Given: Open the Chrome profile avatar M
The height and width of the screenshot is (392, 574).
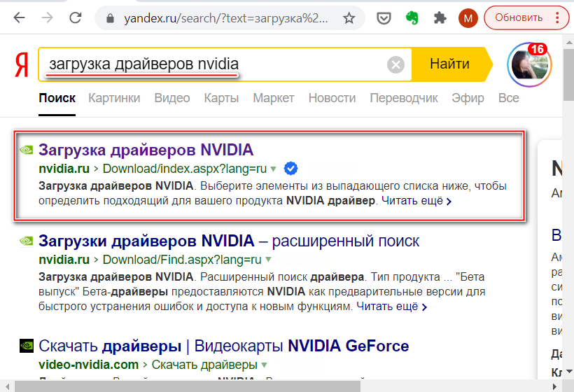Looking at the screenshot, I should [x=468, y=17].
